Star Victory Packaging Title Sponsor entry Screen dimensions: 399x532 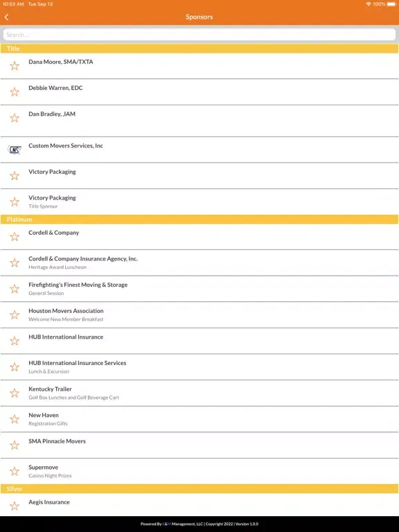click(15, 202)
